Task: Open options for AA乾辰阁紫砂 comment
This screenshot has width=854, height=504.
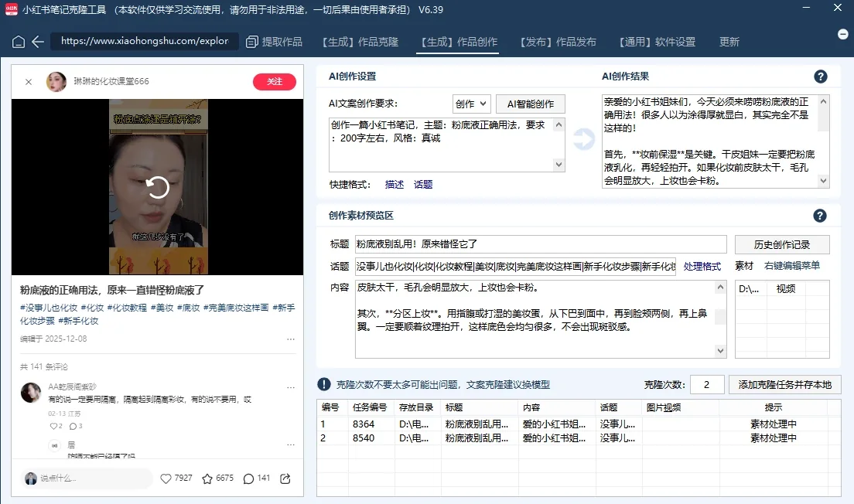Action: (x=291, y=387)
